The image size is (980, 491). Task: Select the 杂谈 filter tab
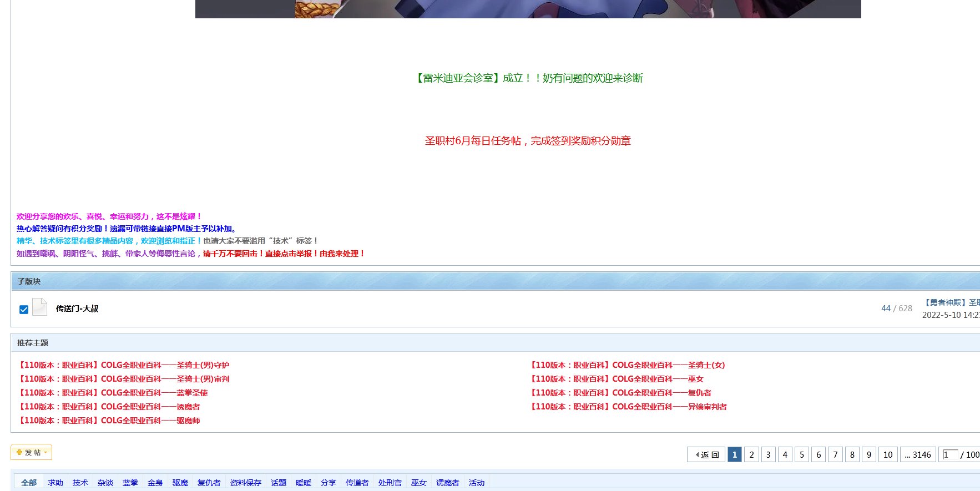coord(105,483)
